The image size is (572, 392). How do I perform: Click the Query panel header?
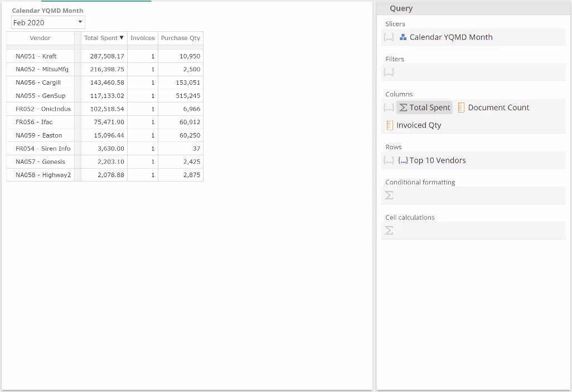(401, 8)
